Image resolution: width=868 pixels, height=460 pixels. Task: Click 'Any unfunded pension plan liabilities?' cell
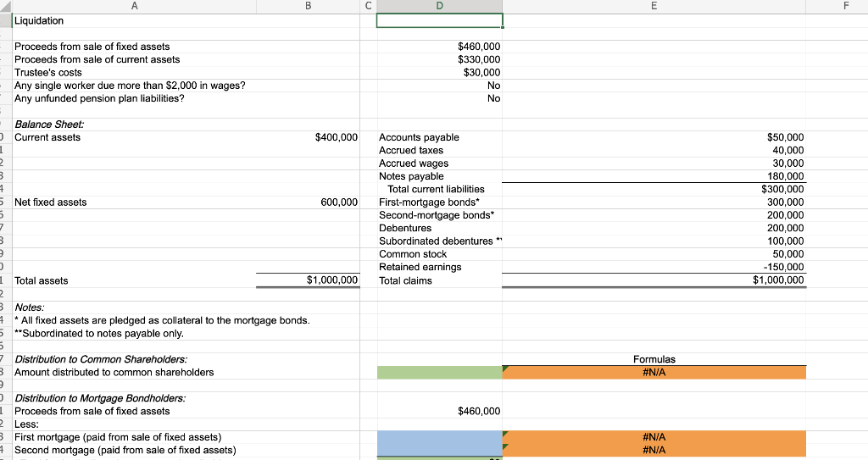(99, 98)
